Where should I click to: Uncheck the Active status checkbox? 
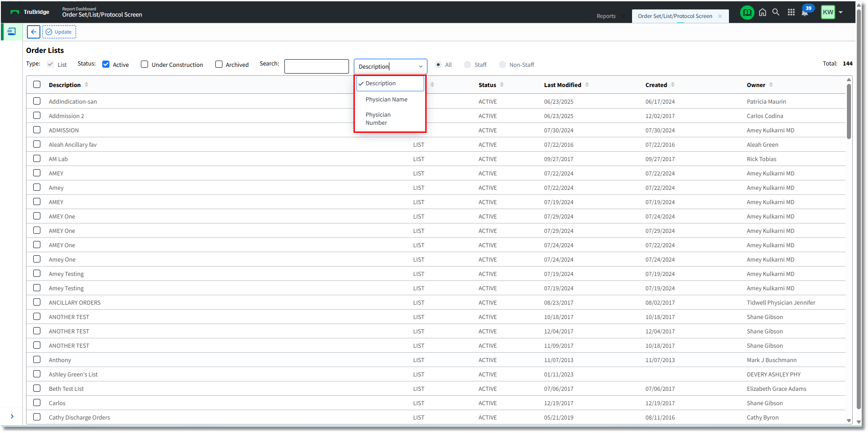click(x=106, y=64)
